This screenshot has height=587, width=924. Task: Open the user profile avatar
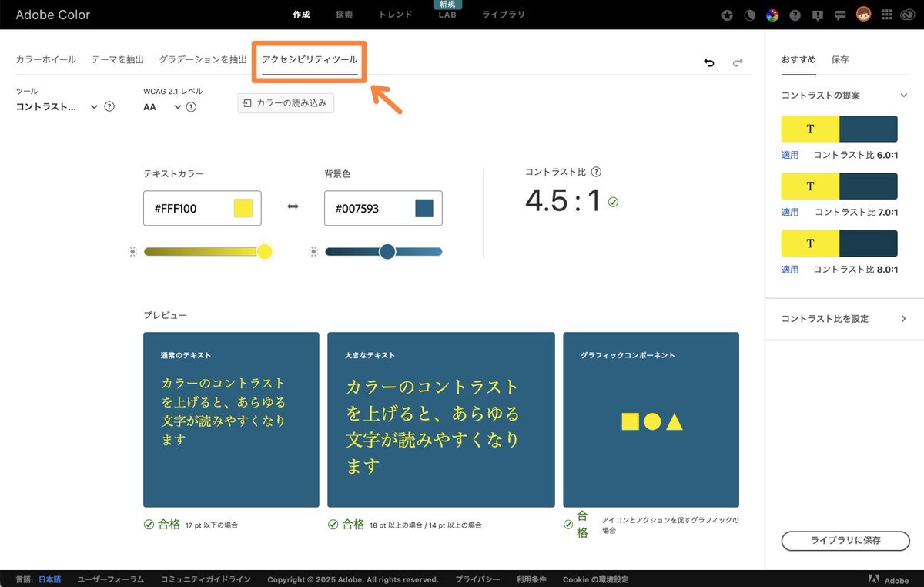(863, 15)
